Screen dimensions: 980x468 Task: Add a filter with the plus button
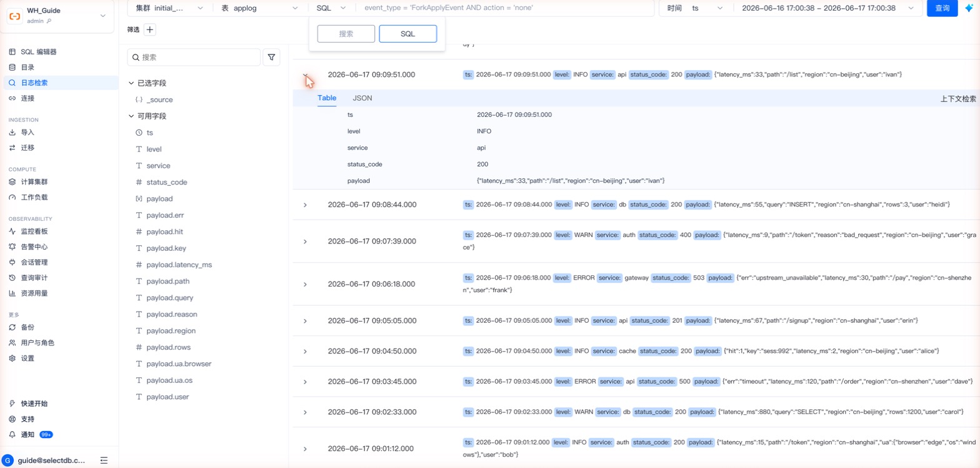[150, 29]
